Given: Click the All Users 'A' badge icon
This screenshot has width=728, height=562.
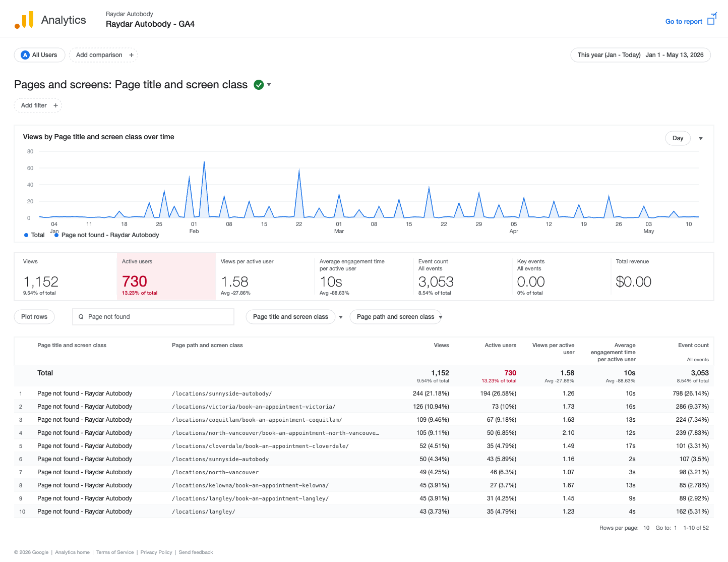Looking at the screenshot, I should point(25,55).
